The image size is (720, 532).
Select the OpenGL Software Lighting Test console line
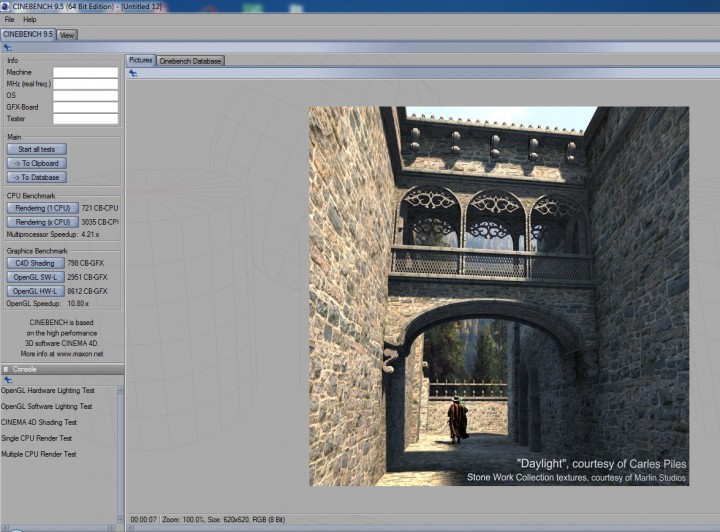[46, 406]
